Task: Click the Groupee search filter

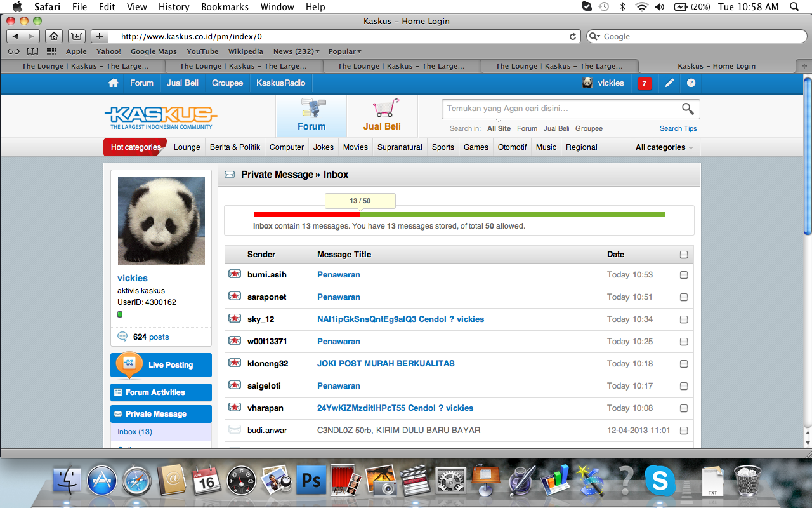Action: click(x=589, y=128)
